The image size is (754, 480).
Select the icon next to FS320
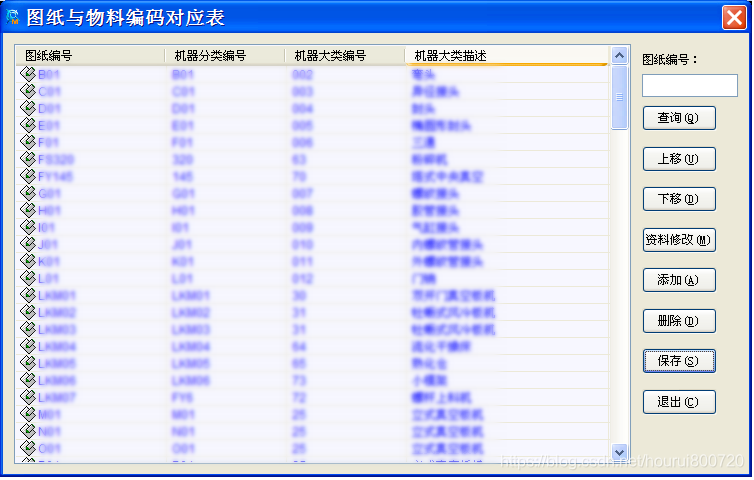pos(28,159)
